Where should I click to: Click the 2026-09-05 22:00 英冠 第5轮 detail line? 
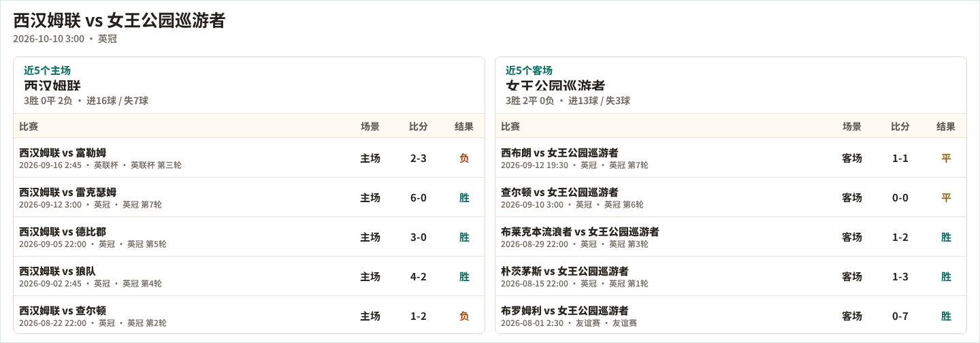(93, 244)
